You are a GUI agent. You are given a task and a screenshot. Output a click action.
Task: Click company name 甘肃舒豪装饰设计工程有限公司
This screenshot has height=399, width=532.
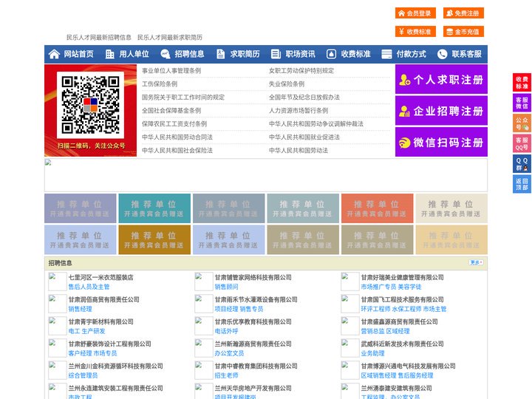(x=109, y=344)
